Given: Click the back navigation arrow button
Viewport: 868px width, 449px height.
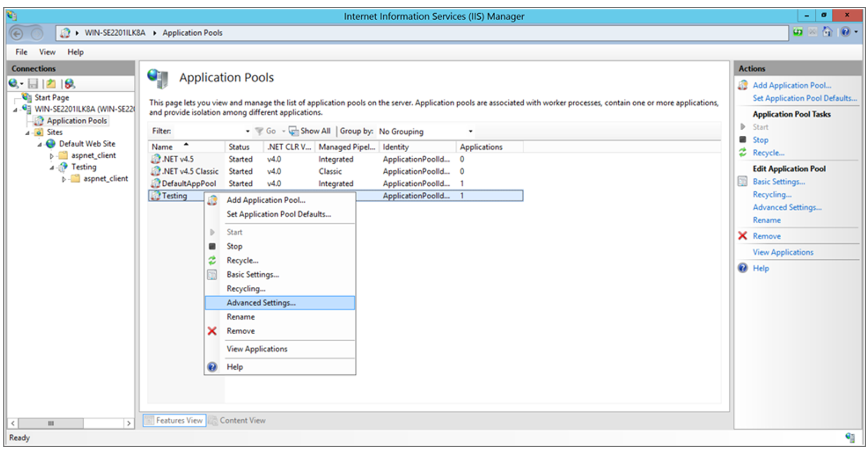Looking at the screenshot, I should coord(17,34).
